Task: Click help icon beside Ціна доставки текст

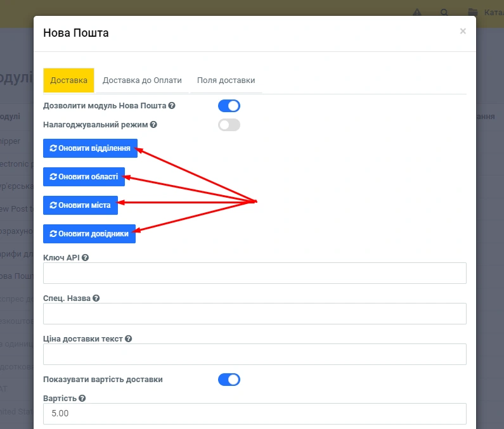Action: click(129, 338)
